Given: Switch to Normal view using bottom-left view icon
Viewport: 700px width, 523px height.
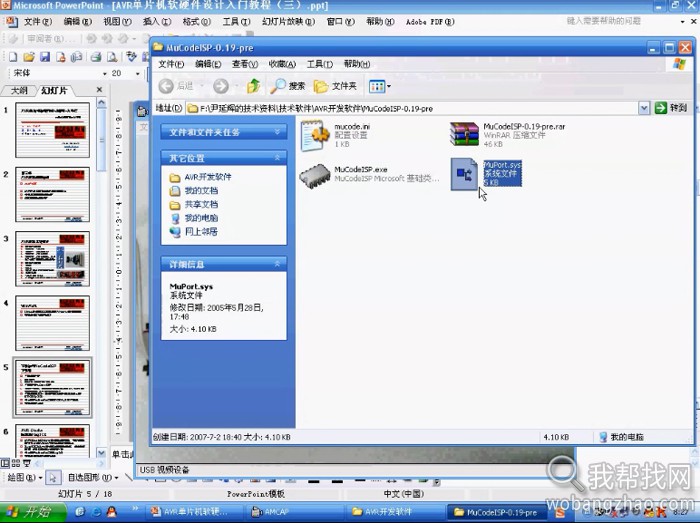Looking at the screenshot, I should (x=5, y=463).
